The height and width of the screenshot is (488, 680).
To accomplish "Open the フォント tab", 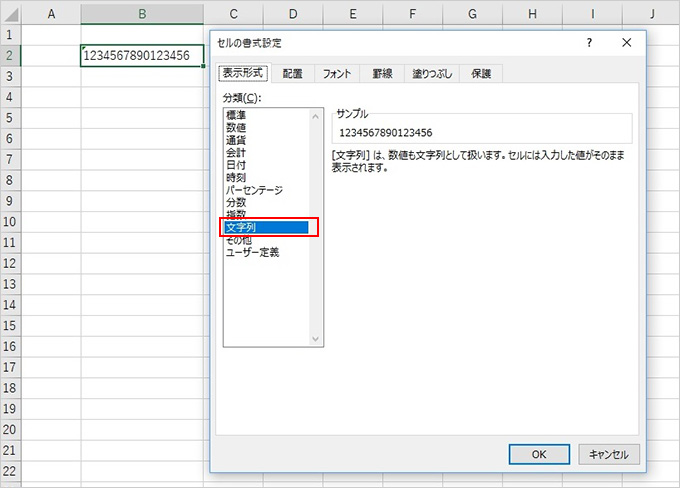I will click(338, 74).
